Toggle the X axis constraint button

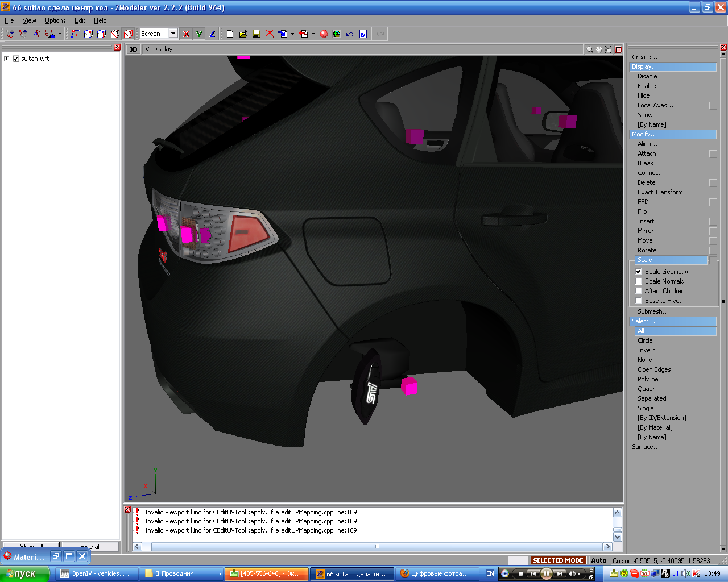click(186, 34)
